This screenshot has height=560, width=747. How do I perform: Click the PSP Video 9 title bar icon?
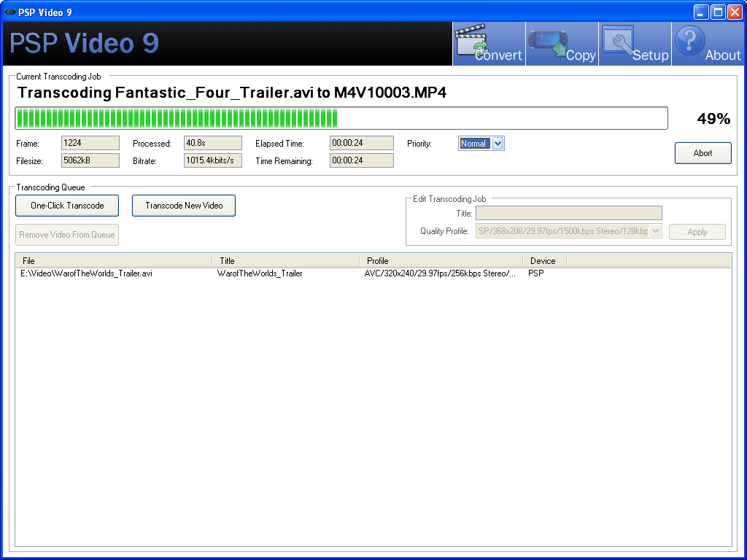(x=10, y=12)
